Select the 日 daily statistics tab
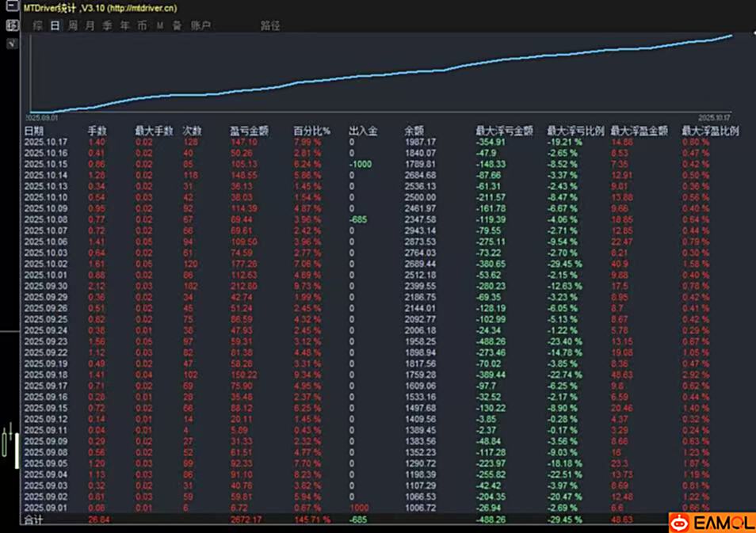 55,25
